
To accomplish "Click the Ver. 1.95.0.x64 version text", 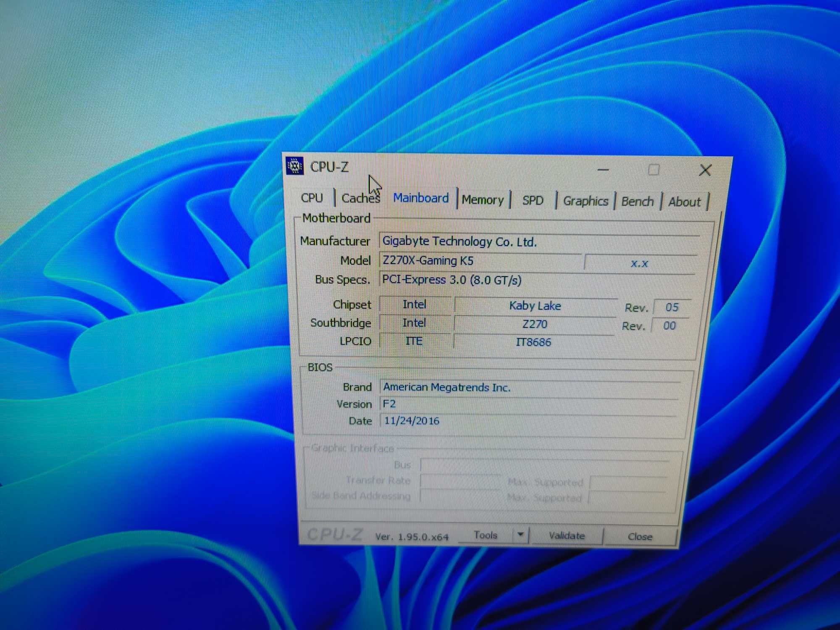I will click(x=412, y=537).
